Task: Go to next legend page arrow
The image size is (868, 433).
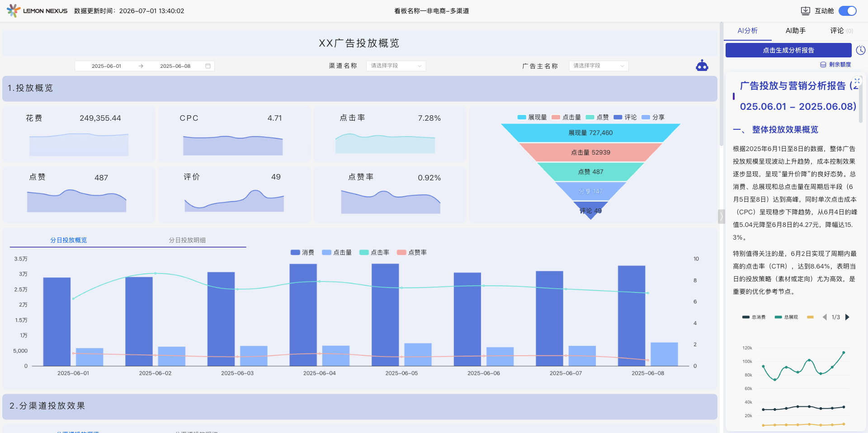Action: (x=847, y=317)
